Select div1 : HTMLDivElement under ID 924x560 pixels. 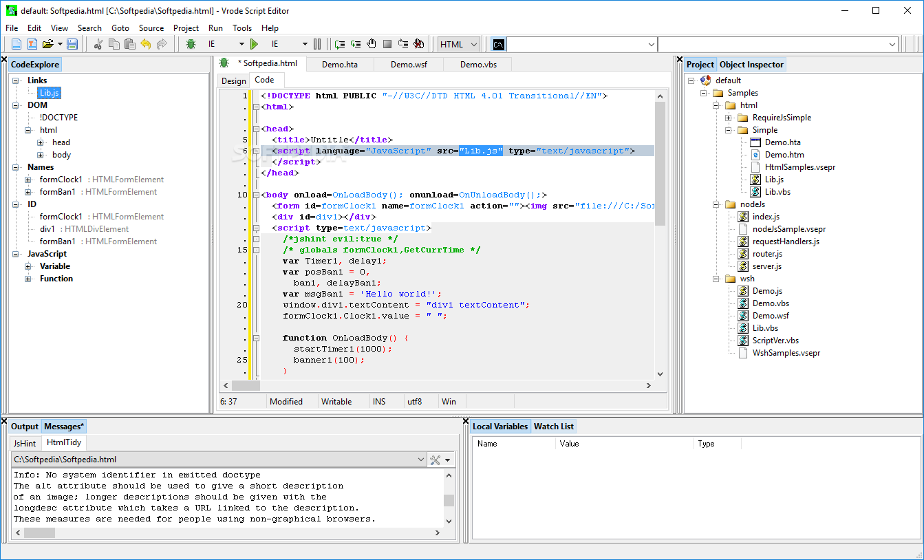[84, 229]
